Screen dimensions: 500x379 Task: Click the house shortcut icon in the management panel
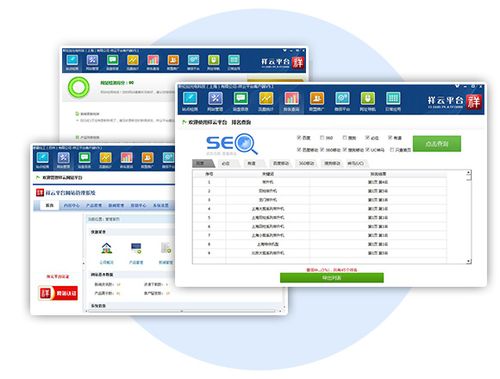pos(107,248)
